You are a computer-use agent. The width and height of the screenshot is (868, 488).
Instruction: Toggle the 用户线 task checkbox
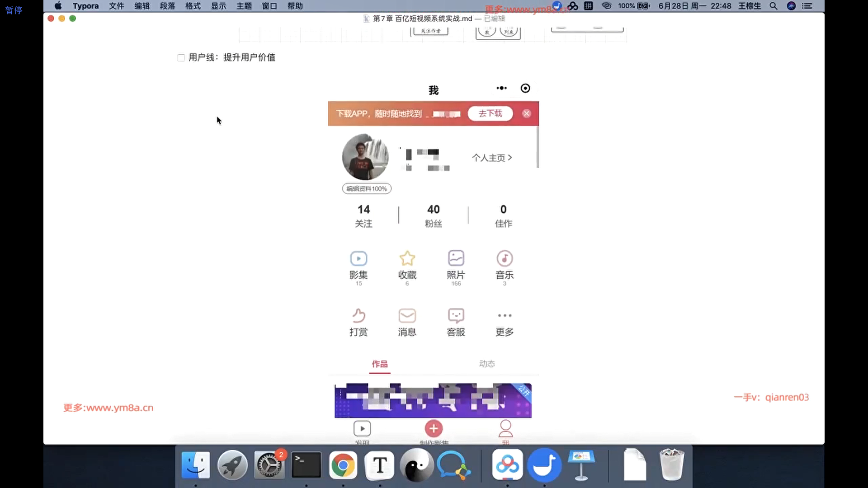point(181,58)
